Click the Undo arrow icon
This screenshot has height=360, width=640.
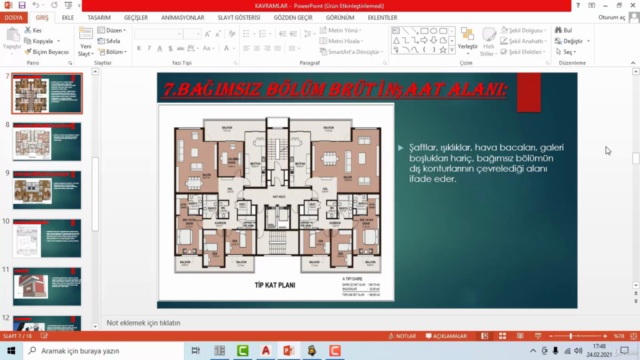pyautogui.click(x=36, y=5)
